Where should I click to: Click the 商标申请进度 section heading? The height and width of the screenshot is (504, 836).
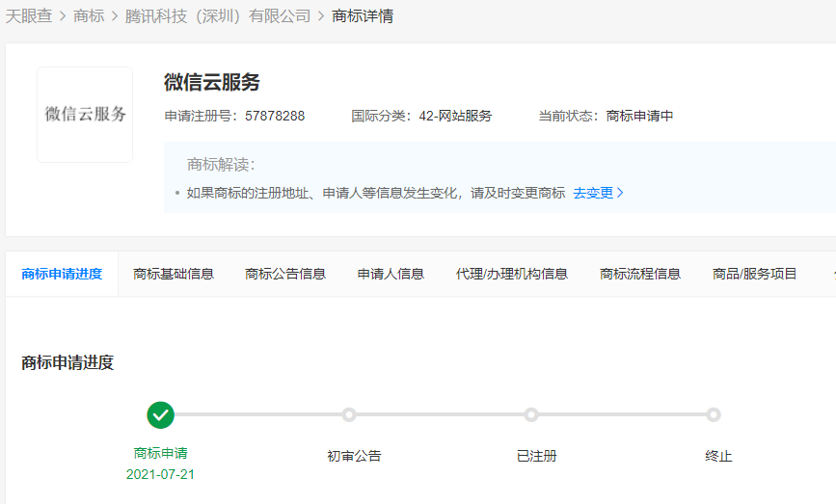(67, 362)
